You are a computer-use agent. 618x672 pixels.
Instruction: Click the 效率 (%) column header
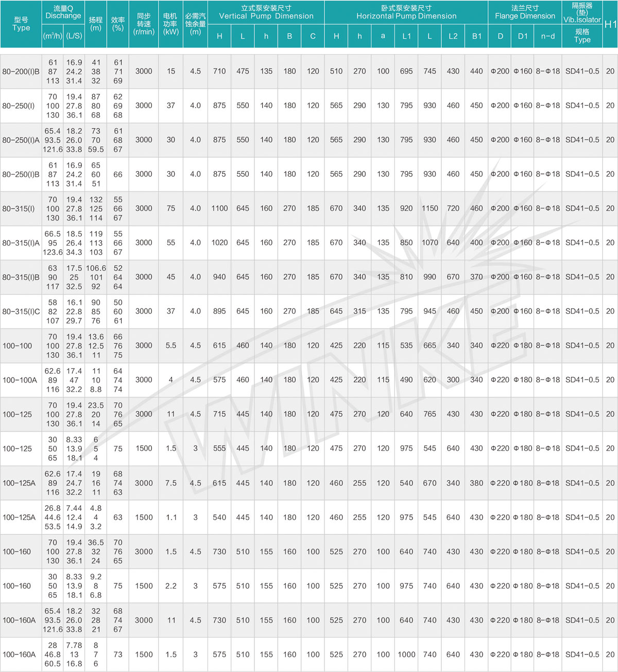pos(118,24)
